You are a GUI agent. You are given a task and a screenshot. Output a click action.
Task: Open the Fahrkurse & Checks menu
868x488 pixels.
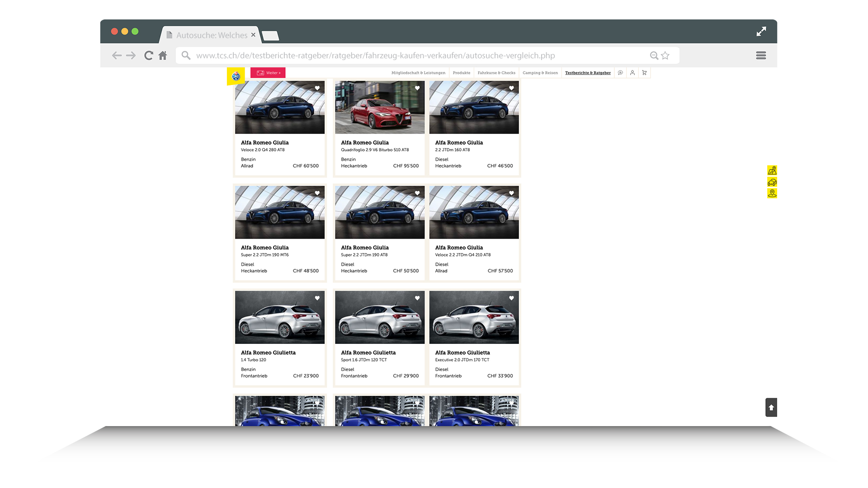click(x=496, y=73)
